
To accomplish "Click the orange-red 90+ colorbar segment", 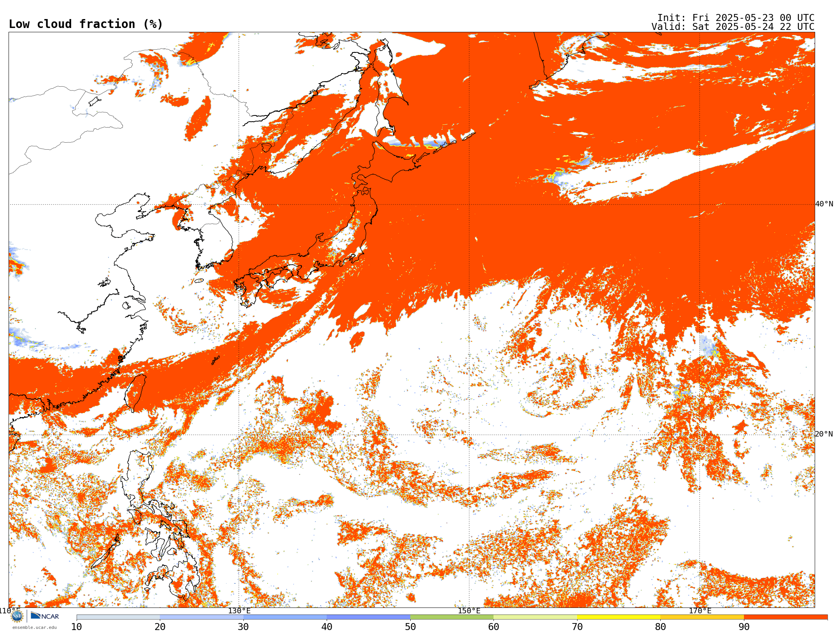I will pyautogui.click(x=786, y=617).
